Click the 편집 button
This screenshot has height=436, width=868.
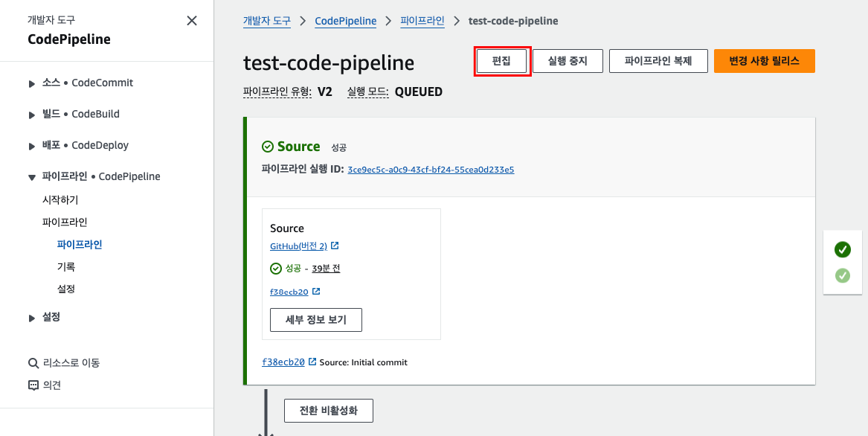tap(501, 61)
